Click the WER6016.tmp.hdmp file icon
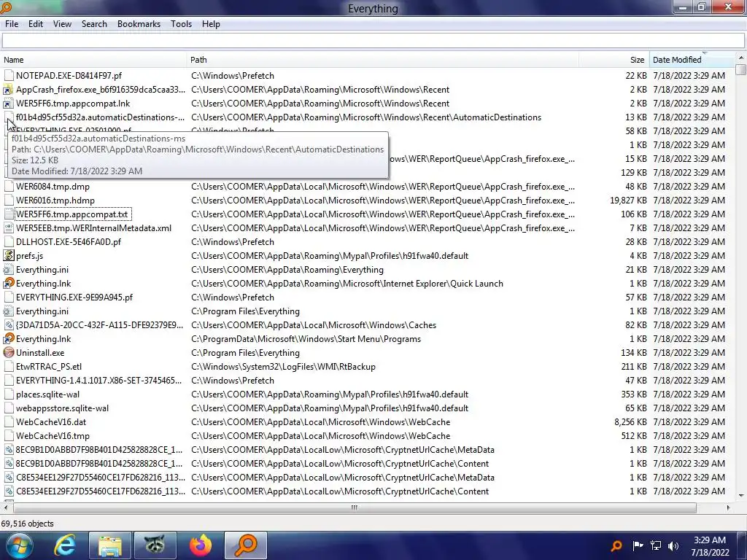Viewport: 747px width, 560px height. [9, 200]
